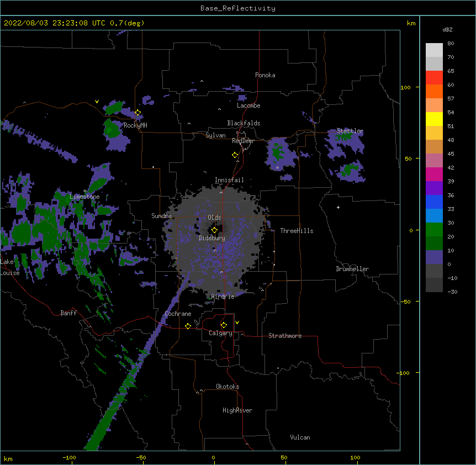Click the Ponoka city label
476x465 pixels.
click(x=265, y=75)
